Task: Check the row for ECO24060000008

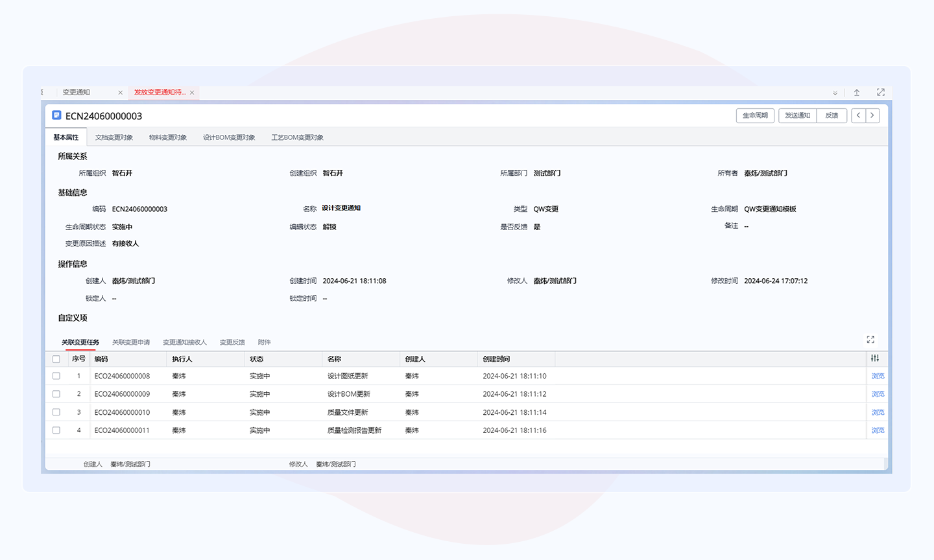Action: pos(56,376)
